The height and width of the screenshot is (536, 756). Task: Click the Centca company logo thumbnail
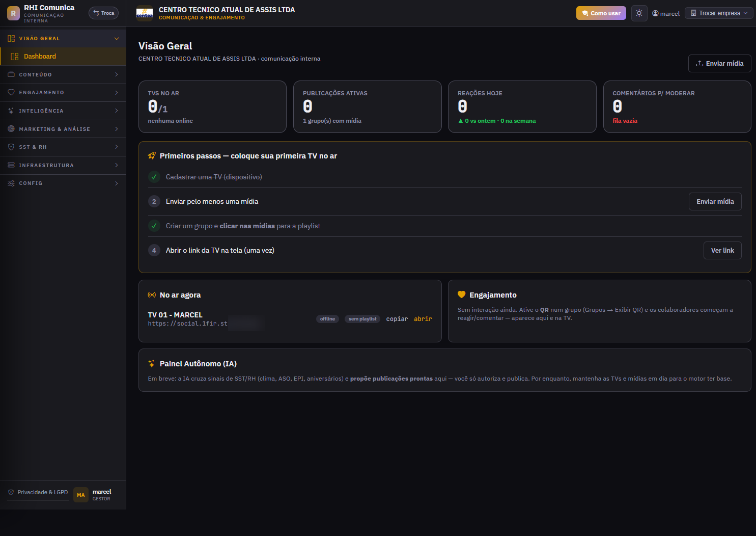[x=145, y=13]
